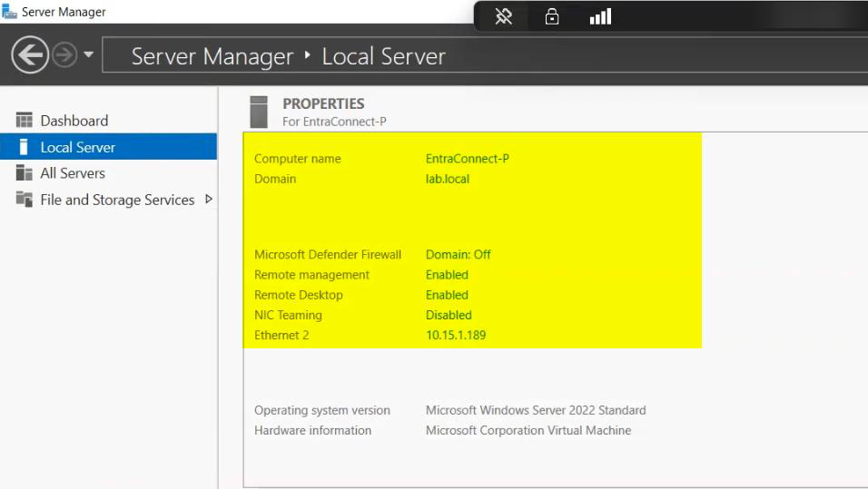Click the Local Server sidebar icon
The image size is (868, 489).
pos(24,147)
